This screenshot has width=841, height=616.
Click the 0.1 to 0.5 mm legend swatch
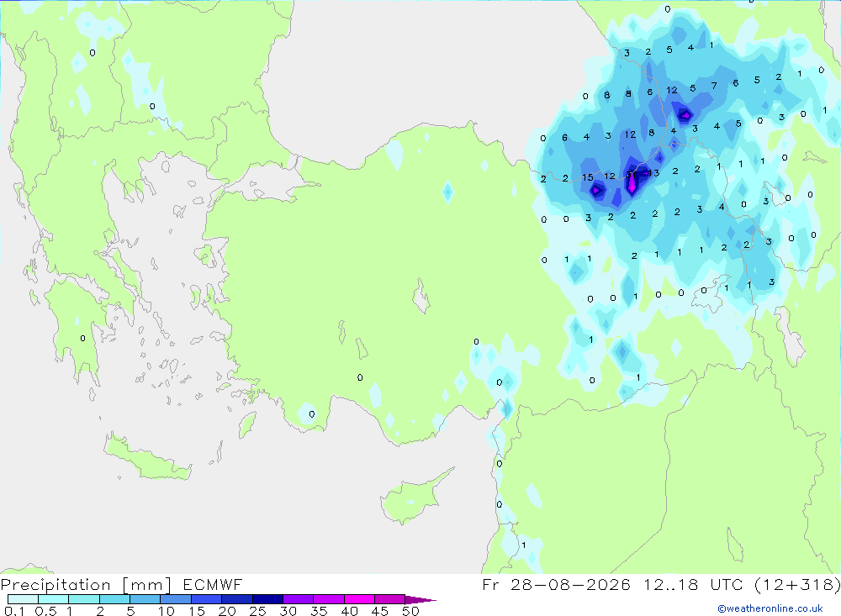click(23, 599)
